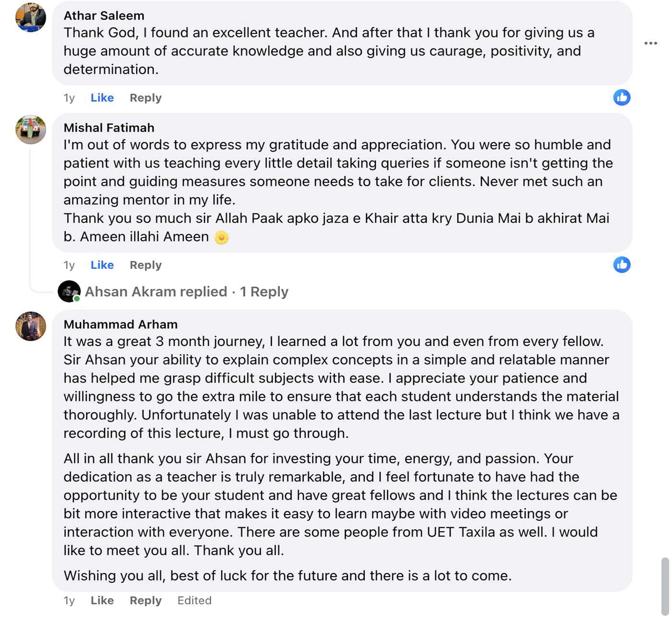Click the 1y timestamp on Muhammad Arham's comment
Image resolution: width=672 pixels, height=624 pixels.
(69, 600)
